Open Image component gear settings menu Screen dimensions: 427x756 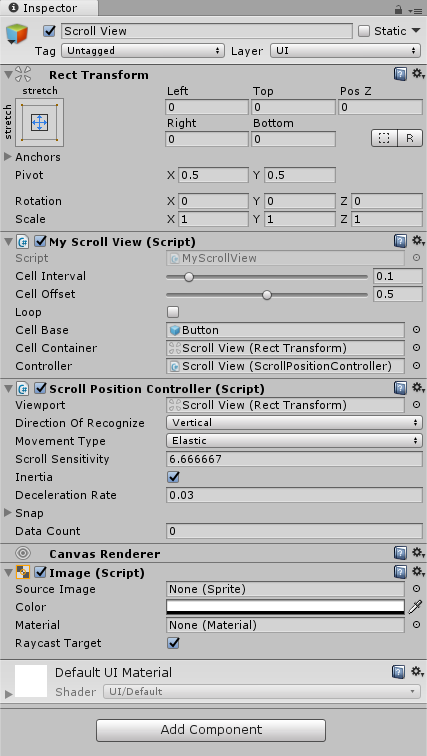tap(417, 572)
